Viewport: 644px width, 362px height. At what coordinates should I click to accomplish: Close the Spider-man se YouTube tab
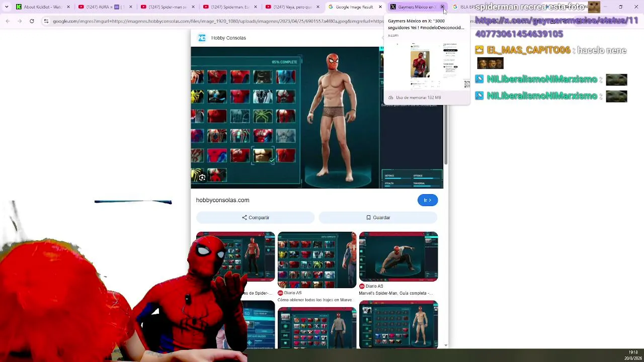[x=193, y=7]
